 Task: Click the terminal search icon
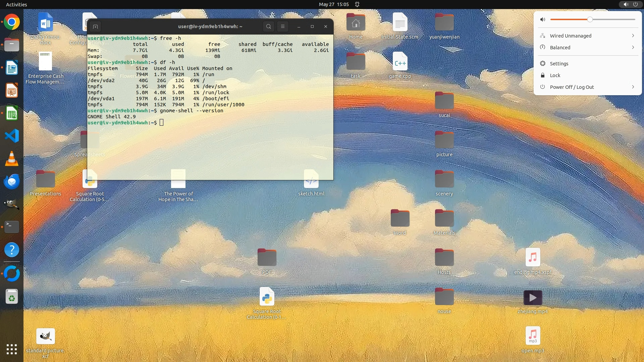[268, 26]
